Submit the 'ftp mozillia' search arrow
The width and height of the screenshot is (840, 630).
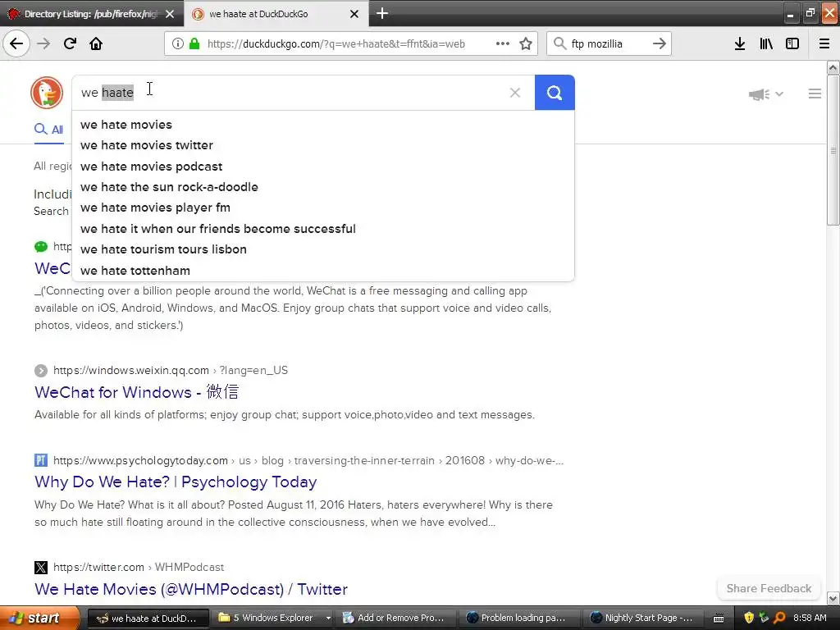point(660,43)
